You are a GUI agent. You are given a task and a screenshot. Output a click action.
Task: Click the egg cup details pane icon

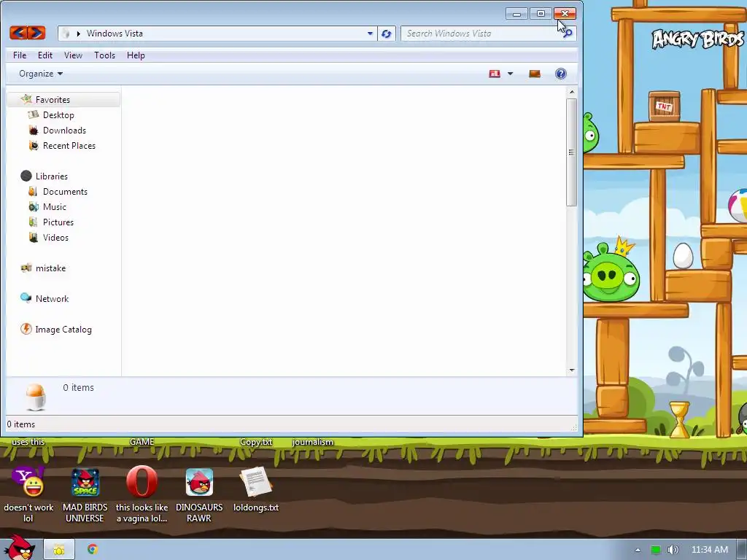tap(35, 396)
